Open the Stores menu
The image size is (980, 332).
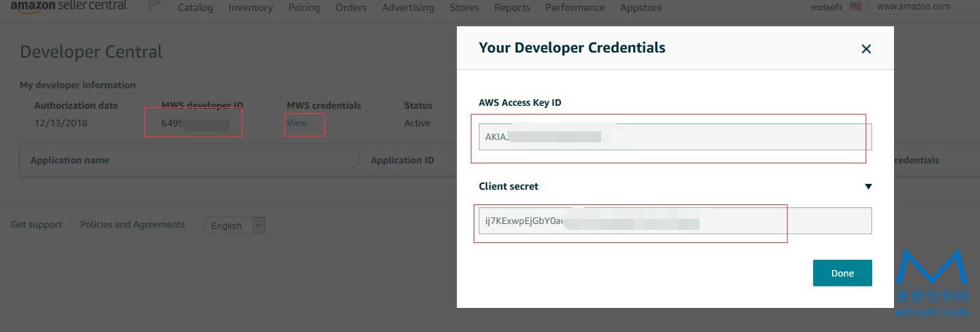point(464,7)
